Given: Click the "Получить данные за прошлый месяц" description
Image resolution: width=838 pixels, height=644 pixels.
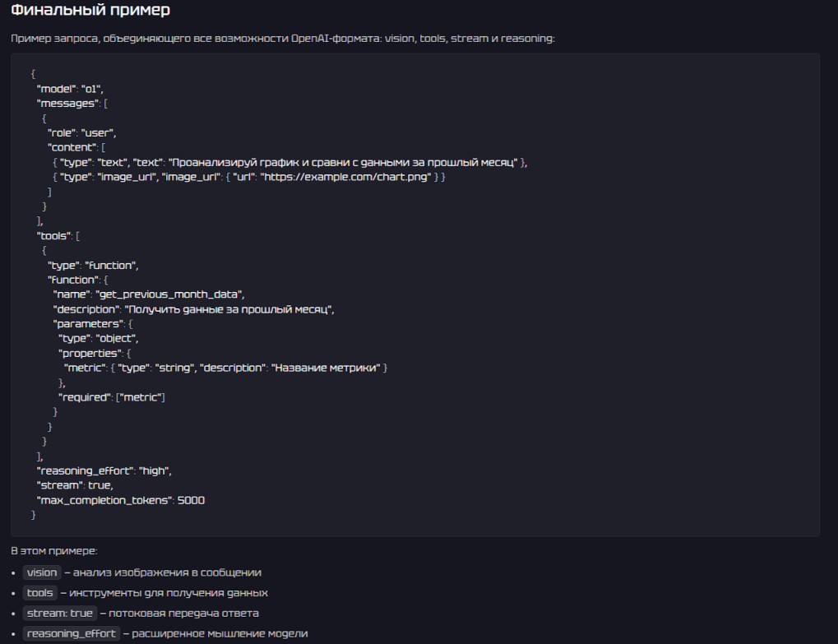Looking at the screenshot, I should [x=228, y=309].
